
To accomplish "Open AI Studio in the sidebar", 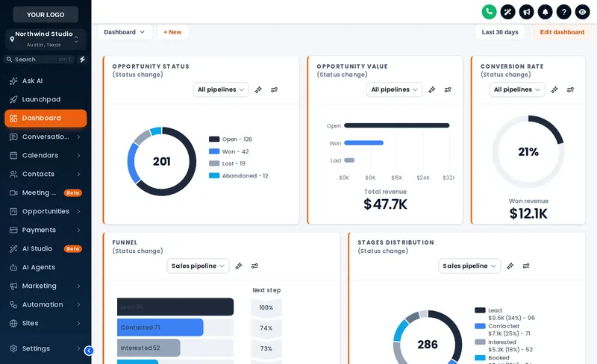I will click(x=46, y=248).
